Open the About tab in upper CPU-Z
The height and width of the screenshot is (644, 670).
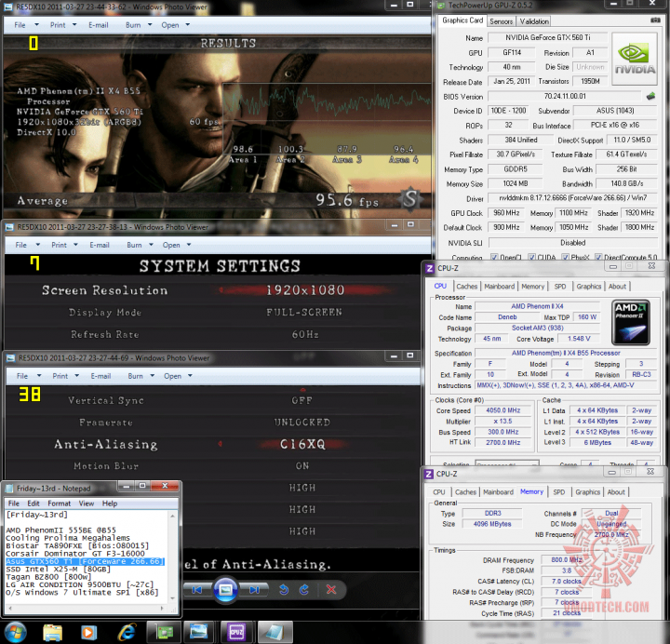tap(617, 287)
